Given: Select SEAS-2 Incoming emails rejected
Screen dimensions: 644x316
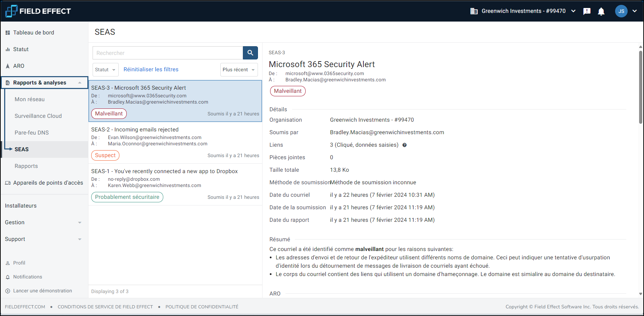Looking at the screenshot, I should tap(175, 143).
